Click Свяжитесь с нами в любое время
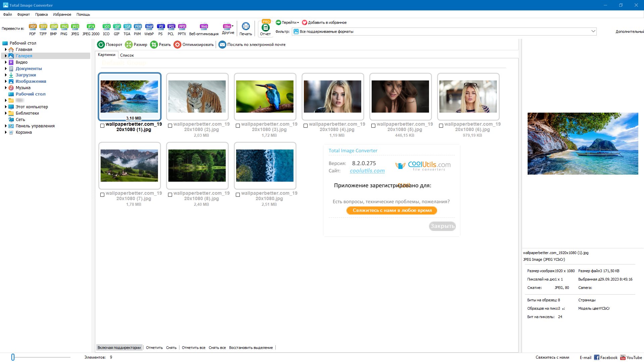 pos(392,210)
